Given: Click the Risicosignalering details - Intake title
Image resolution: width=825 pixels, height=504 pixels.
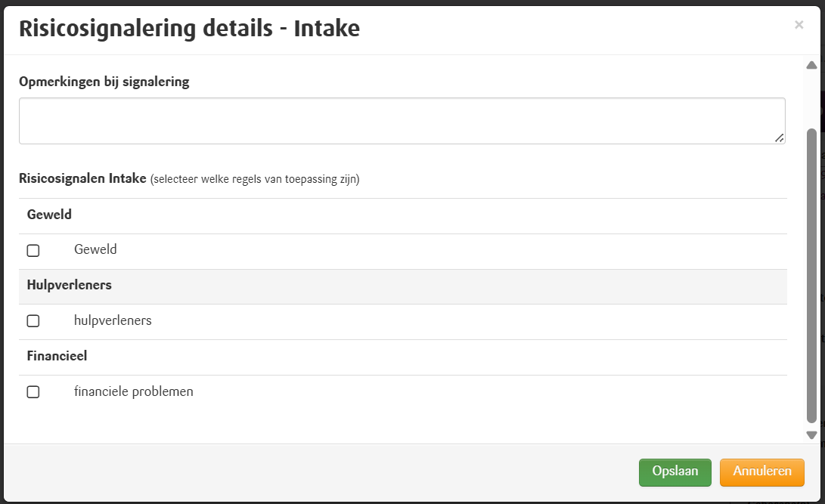Looking at the screenshot, I should (x=189, y=29).
